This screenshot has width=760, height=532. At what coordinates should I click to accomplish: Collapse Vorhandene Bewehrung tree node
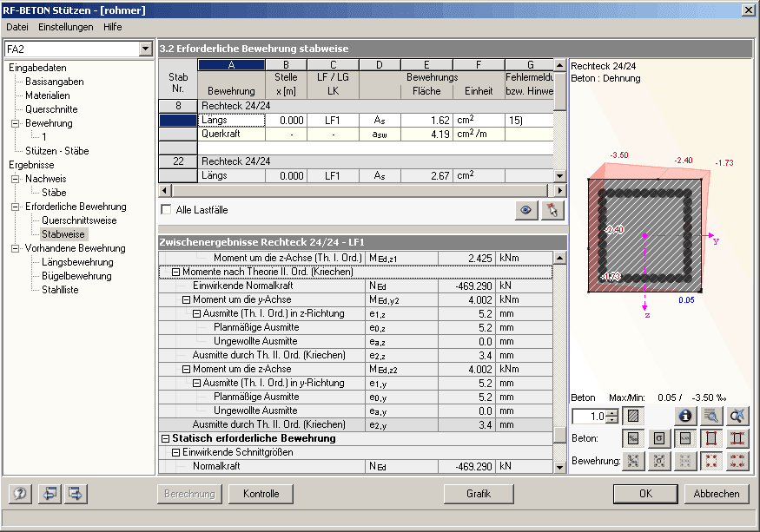(16, 248)
